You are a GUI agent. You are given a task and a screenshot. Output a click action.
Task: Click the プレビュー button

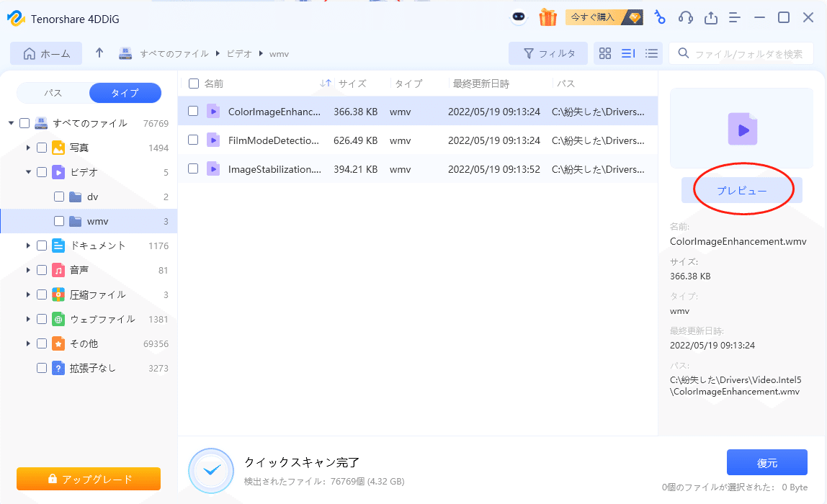pos(741,189)
